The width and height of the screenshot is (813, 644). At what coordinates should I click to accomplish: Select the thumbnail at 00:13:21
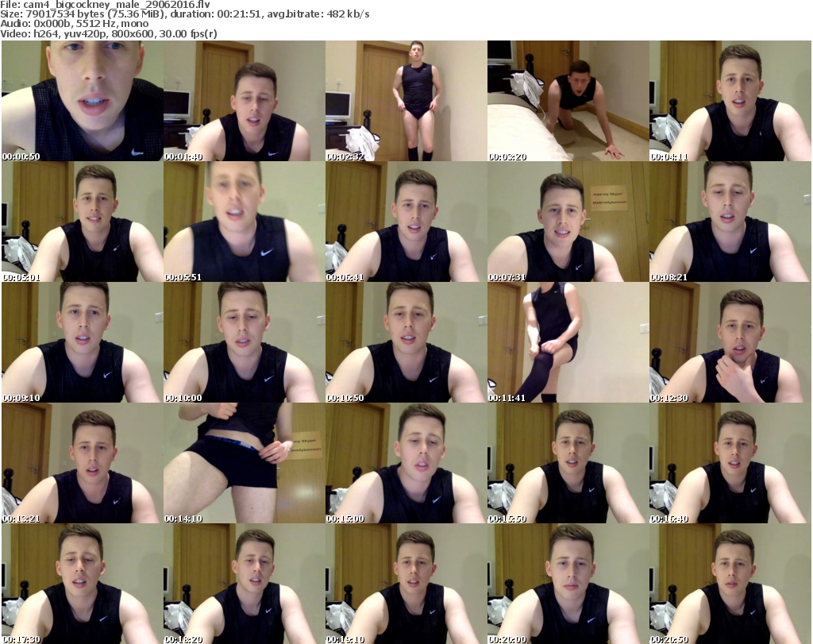pos(83,464)
